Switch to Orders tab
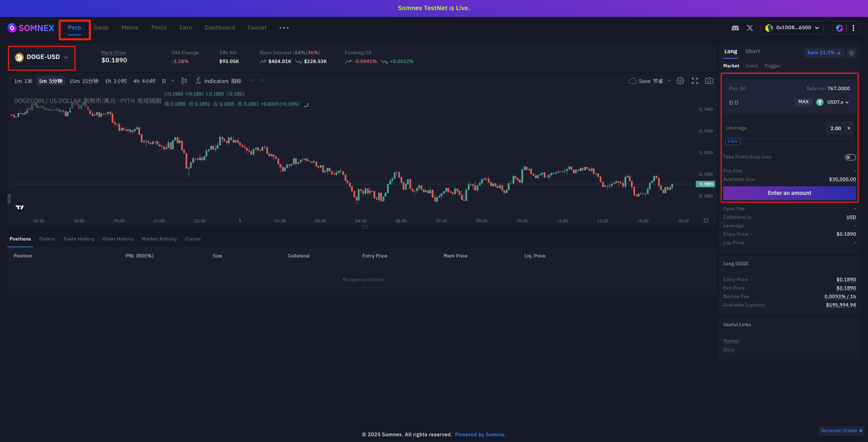 click(47, 239)
